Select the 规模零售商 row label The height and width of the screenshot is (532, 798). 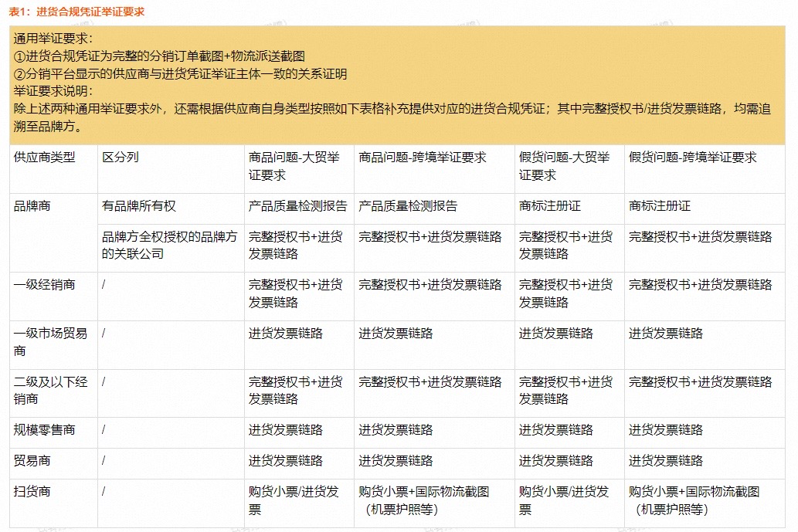(x=44, y=430)
